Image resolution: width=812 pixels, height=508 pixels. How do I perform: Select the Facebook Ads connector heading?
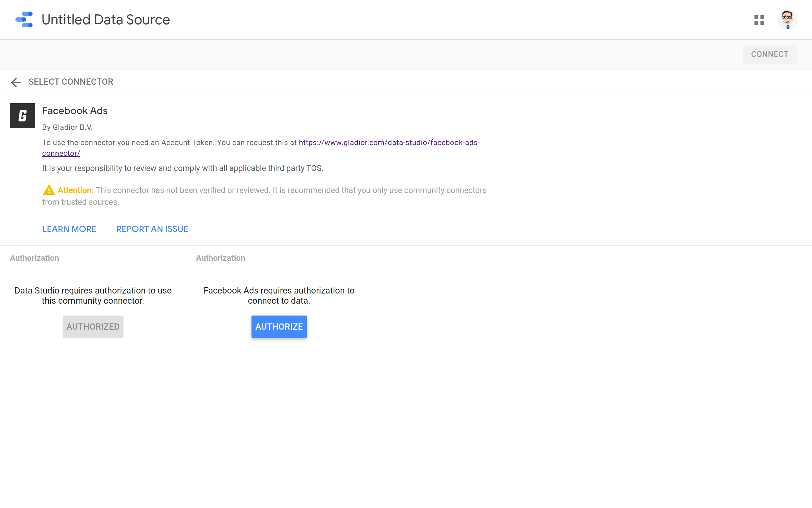(75, 111)
